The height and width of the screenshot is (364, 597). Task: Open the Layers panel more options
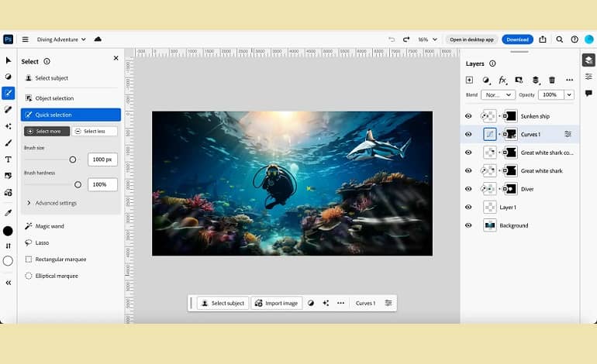tap(569, 80)
